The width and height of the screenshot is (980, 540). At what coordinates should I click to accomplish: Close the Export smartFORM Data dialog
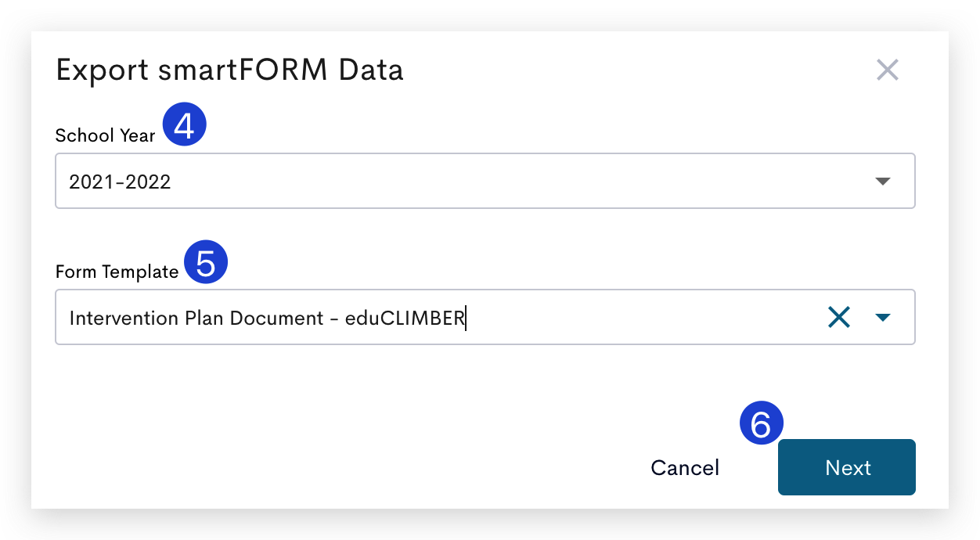887,70
